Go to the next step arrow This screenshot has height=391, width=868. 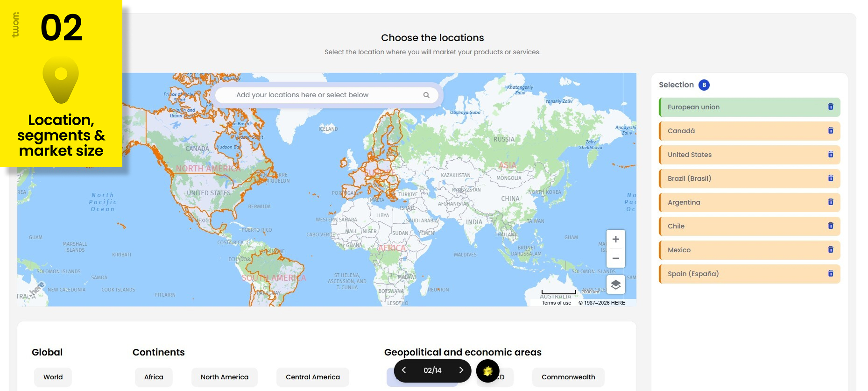pos(461,370)
